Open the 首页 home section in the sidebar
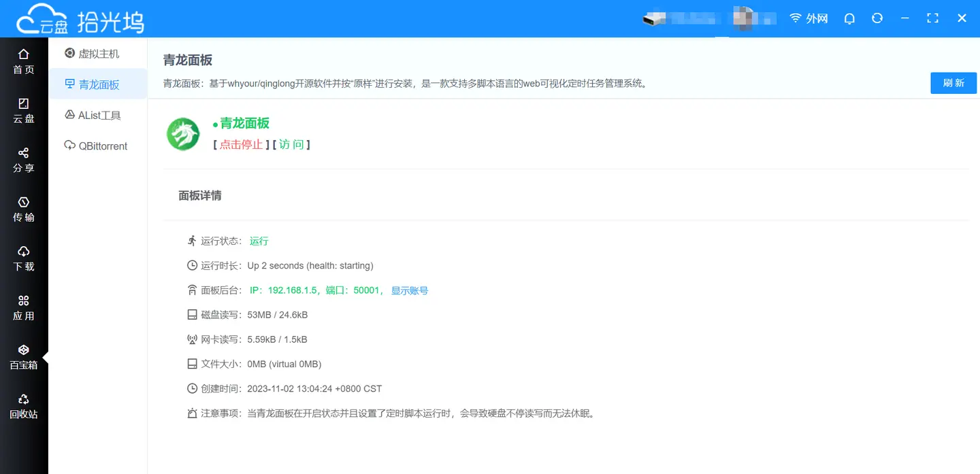980x474 pixels. pyautogui.click(x=24, y=61)
